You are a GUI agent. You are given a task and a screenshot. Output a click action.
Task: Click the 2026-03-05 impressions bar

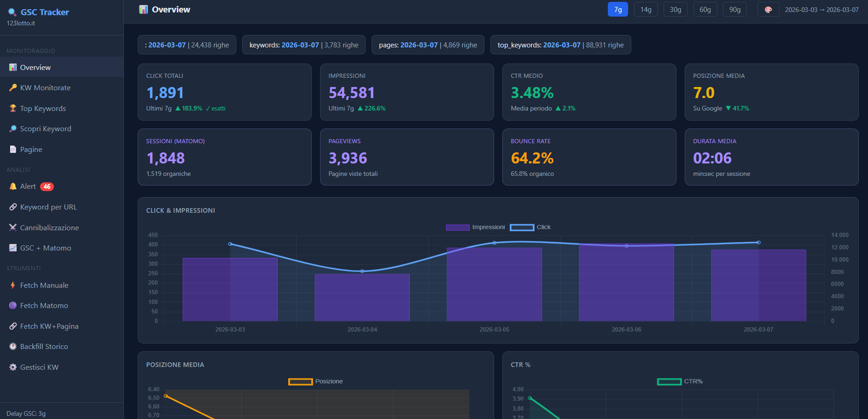point(494,285)
